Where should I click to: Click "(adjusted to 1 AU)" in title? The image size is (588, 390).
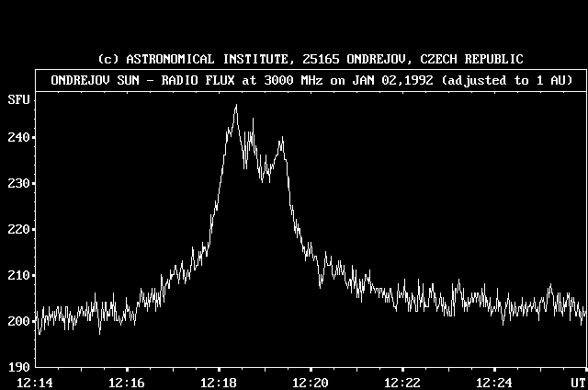click(507, 80)
